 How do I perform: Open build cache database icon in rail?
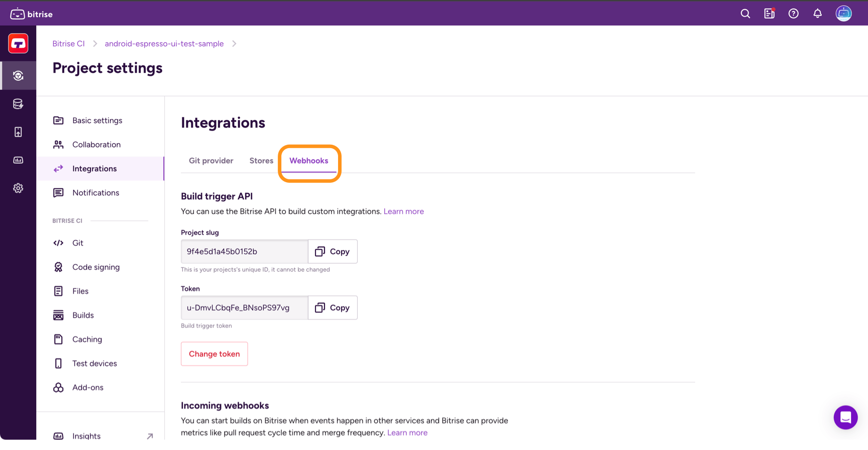coord(18,104)
